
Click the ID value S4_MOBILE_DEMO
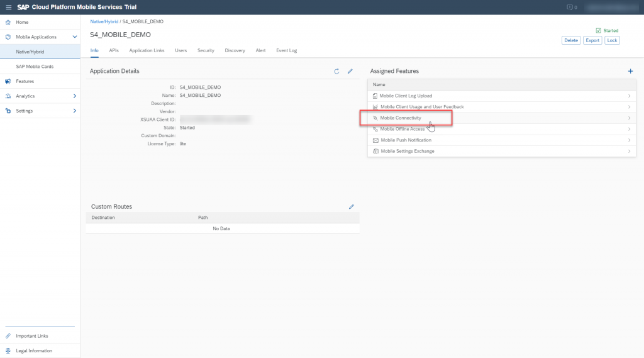point(200,87)
